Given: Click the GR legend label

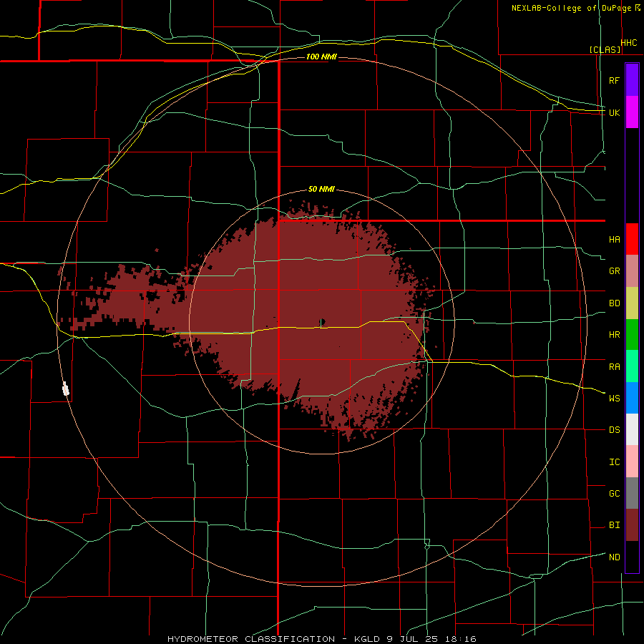Looking at the screenshot, I should pos(614,271).
